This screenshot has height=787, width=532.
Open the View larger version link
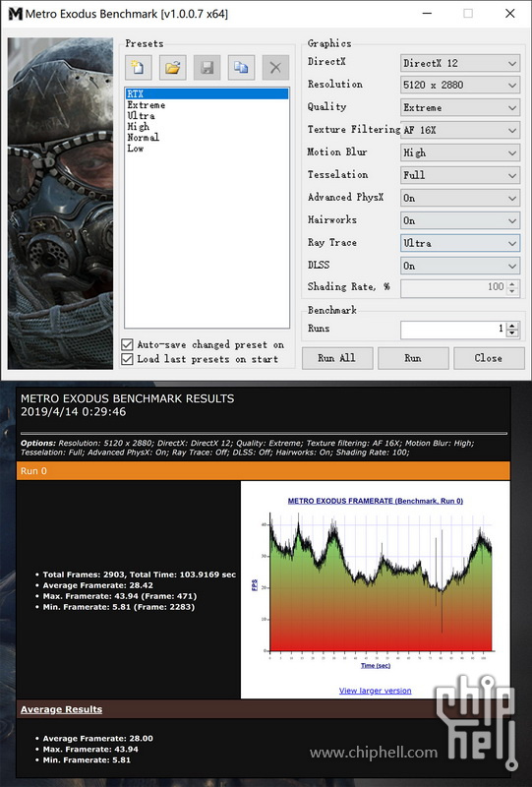pos(375,691)
